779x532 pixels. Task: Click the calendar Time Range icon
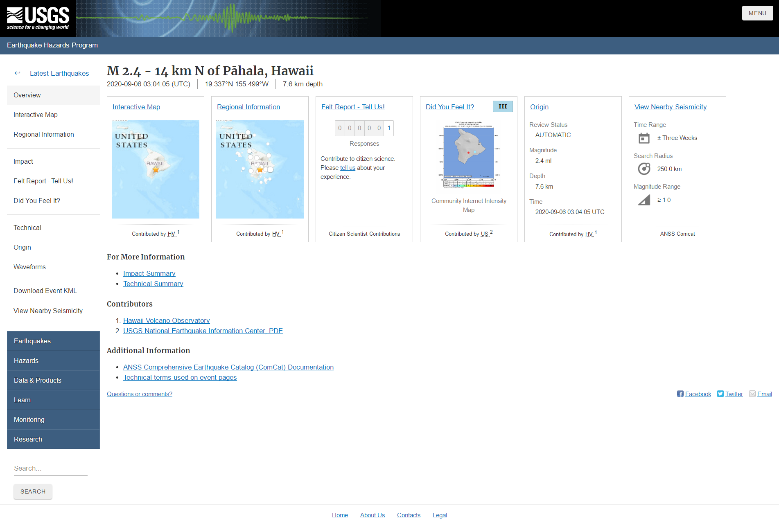(x=644, y=138)
